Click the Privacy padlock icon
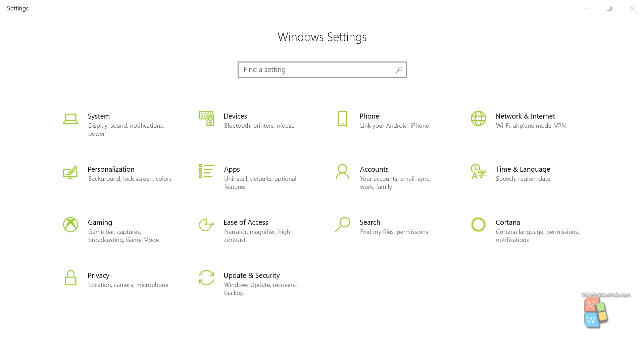Screen dimensions: 644x341 pos(70,278)
